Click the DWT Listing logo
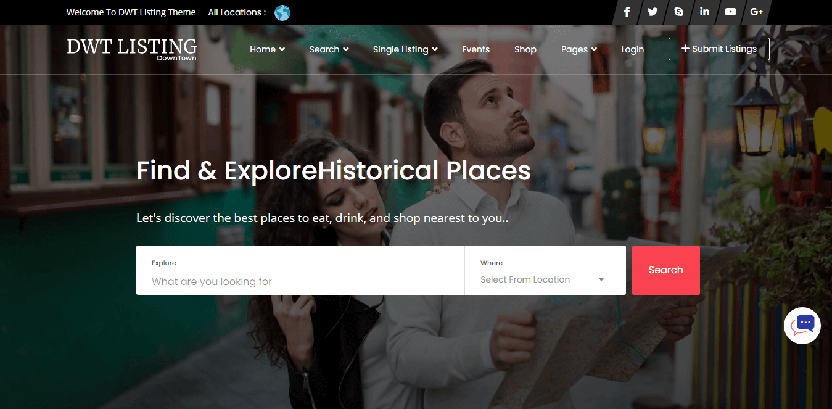832x409 pixels. click(x=132, y=48)
